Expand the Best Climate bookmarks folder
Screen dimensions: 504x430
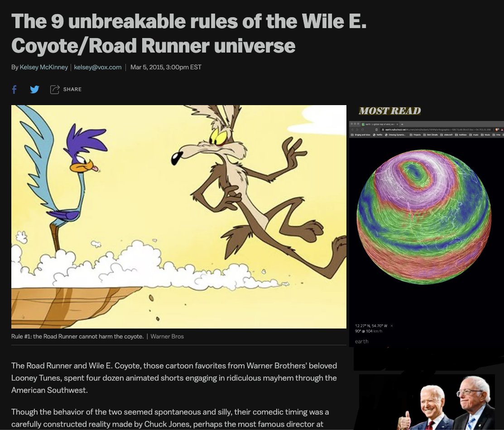tap(430, 135)
